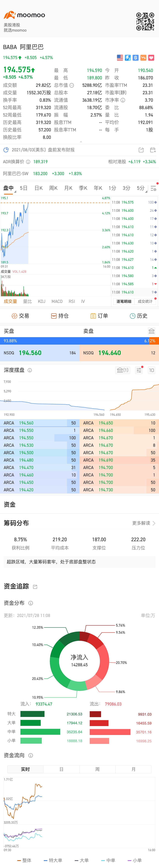Open the 阿里巴巴-SW Hong Kong quote row

pyautogui.click(x=79, y=173)
